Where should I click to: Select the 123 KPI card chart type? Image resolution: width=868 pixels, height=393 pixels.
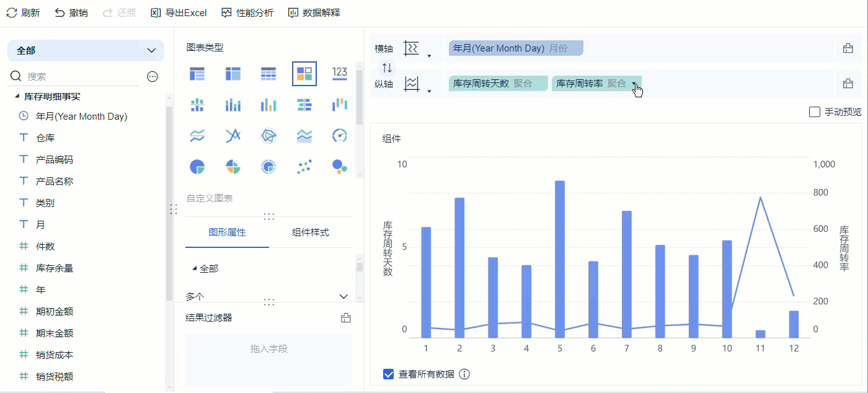(340, 73)
